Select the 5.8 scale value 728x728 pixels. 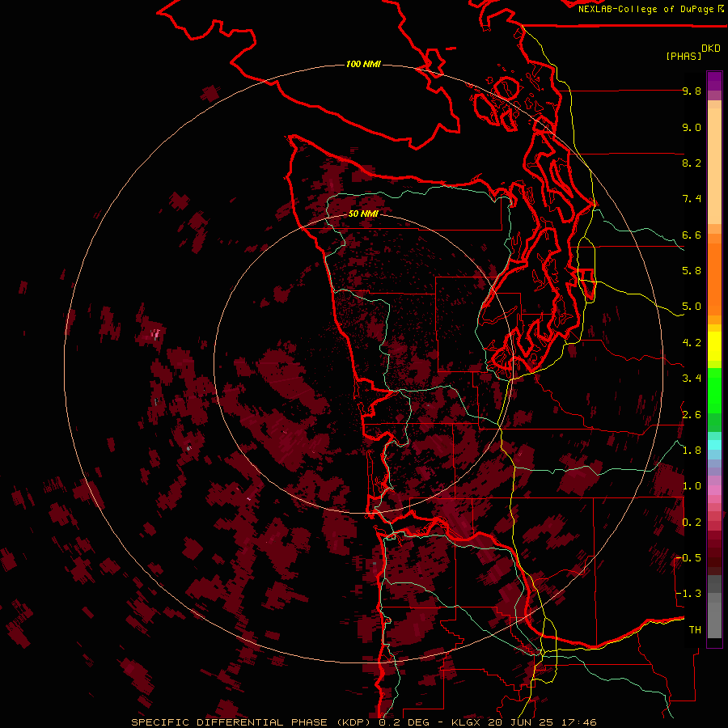tap(692, 271)
